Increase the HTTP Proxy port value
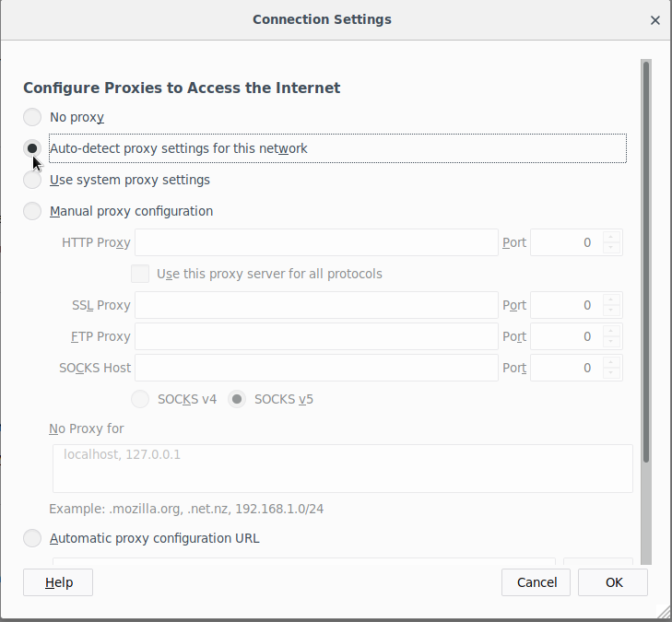 point(612,237)
